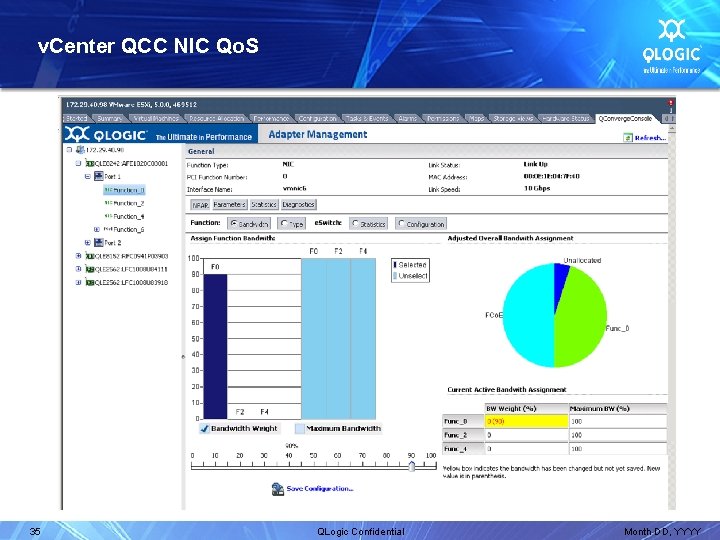720x540 pixels.
Task: Click the Save Configuration disk icon
Action: tap(278, 489)
